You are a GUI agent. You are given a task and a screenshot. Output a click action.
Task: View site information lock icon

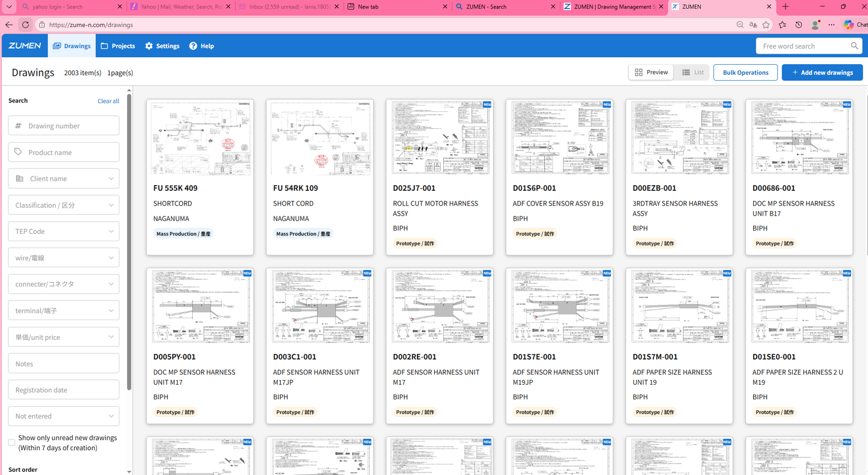pyautogui.click(x=42, y=25)
